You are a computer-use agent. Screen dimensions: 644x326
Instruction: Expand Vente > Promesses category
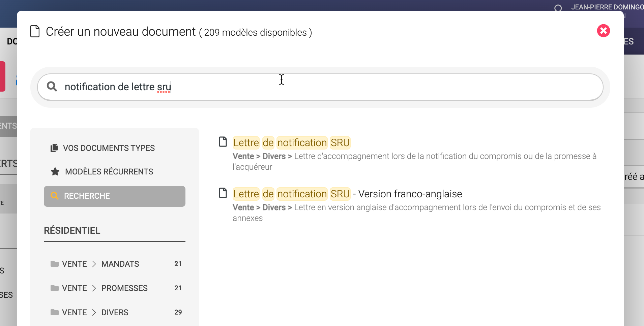(124, 288)
